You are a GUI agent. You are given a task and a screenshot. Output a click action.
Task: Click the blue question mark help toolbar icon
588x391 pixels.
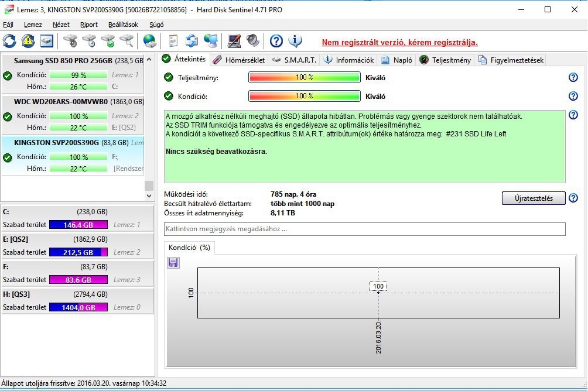coord(276,41)
